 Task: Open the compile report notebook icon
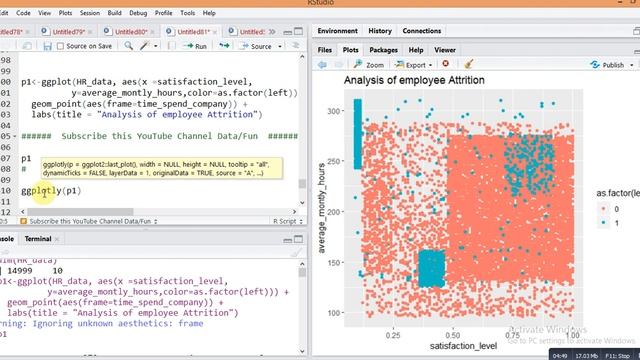coord(171,46)
